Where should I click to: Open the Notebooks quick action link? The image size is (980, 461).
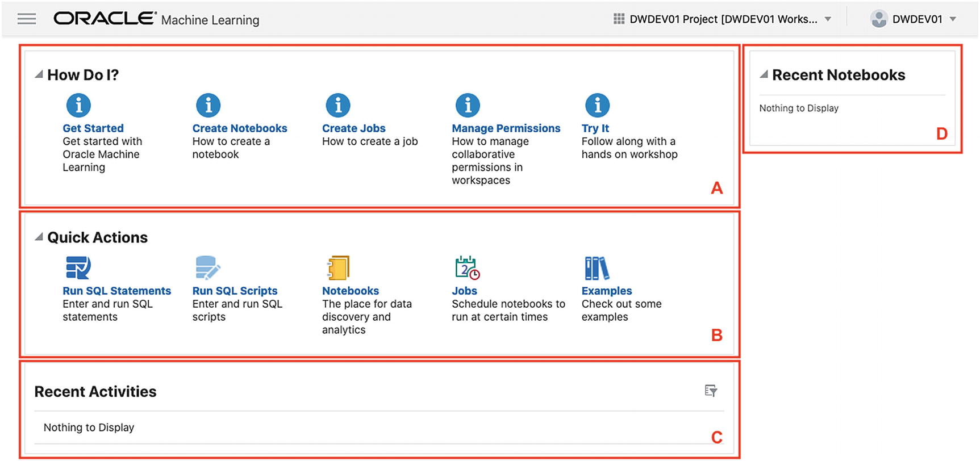point(351,291)
